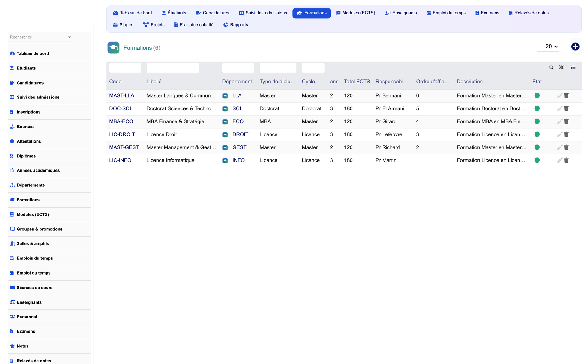Open the page size 20 dropdown
This screenshot has width=588, height=364.
point(548,47)
